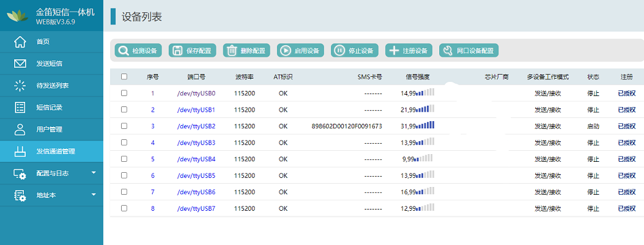Image resolution: width=644 pixels, height=245 pixels.
Task: Click signal strength bars of device 3
Action: point(426,125)
